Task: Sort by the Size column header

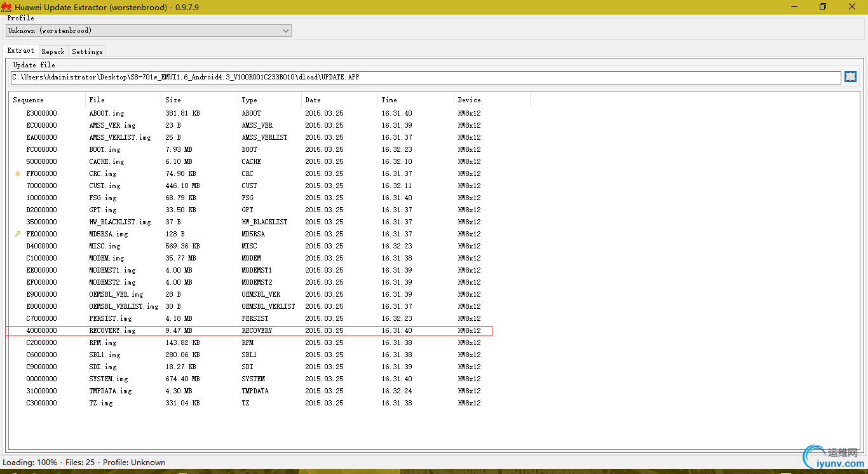Action: tap(200, 100)
